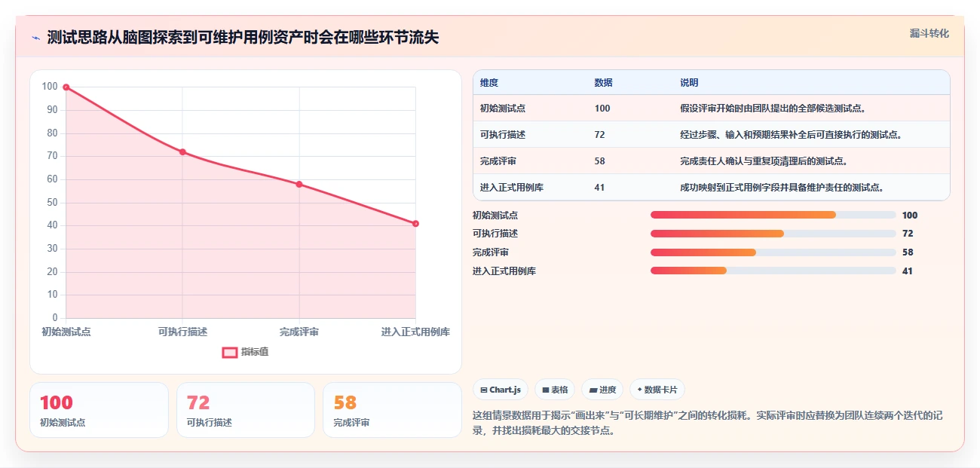Click the 说明 column header

coord(689,83)
